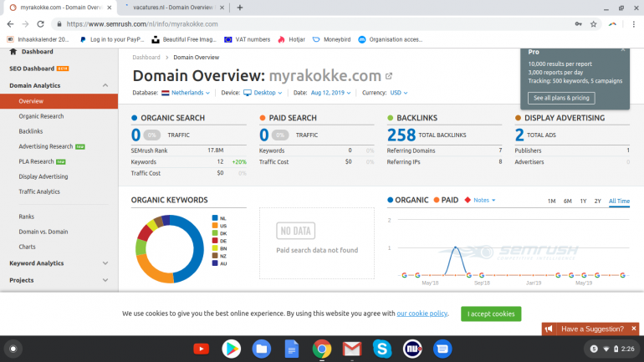Viewport: 644px width, 362px height.
Task: Open SEO Dashboard in the sidebar
Action: (x=32, y=69)
